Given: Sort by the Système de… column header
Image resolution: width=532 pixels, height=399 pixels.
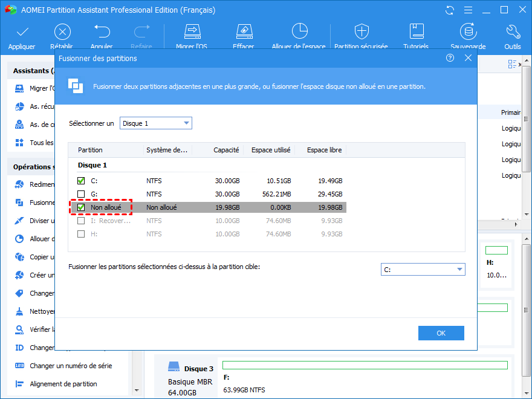Looking at the screenshot, I should click(x=167, y=150).
